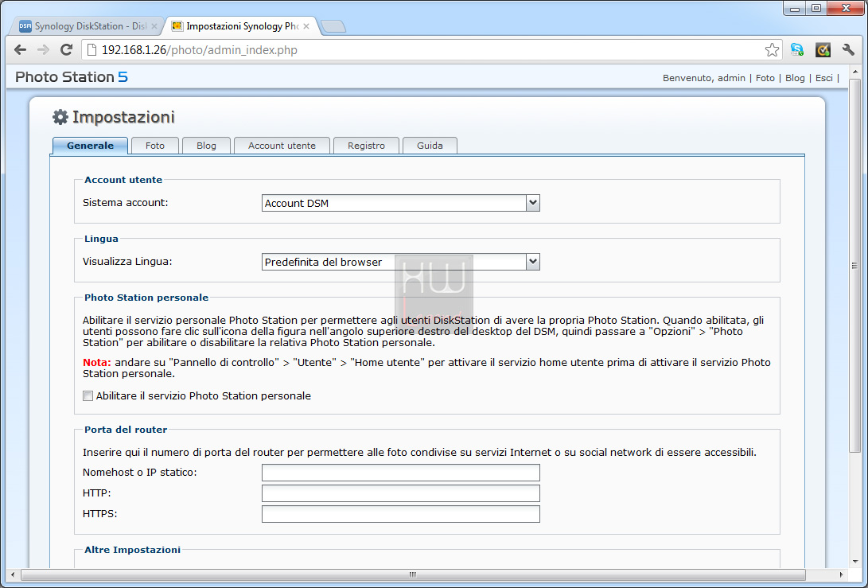Go back using the browser back arrow

click(21, 50)
